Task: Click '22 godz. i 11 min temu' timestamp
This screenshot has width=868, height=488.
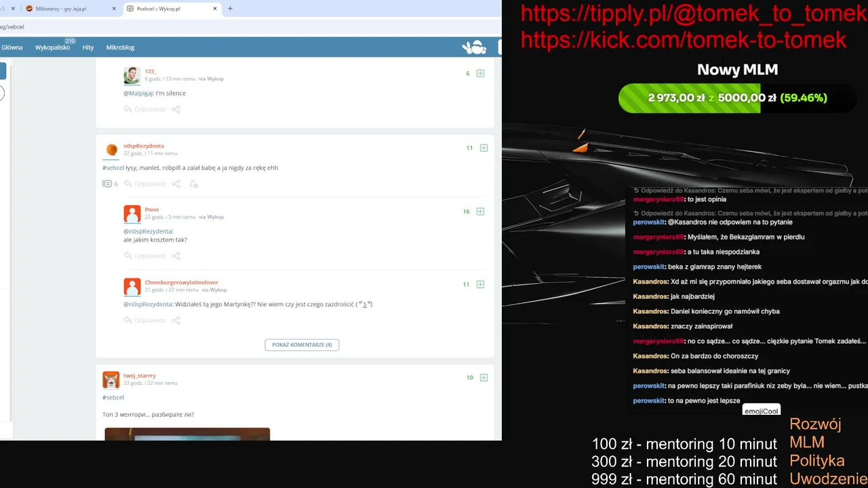Action: click(150, 153)
